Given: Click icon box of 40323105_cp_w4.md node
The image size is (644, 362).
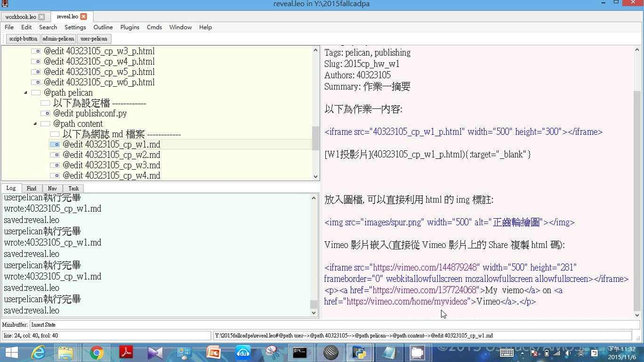Looking at the screenshot, I should point(55,175).
